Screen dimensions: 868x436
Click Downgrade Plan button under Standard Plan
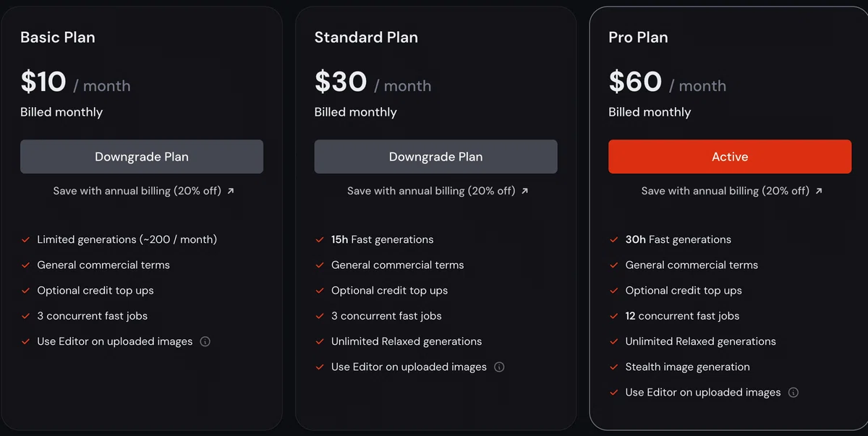pyautogui.click(x=435, y=157)
